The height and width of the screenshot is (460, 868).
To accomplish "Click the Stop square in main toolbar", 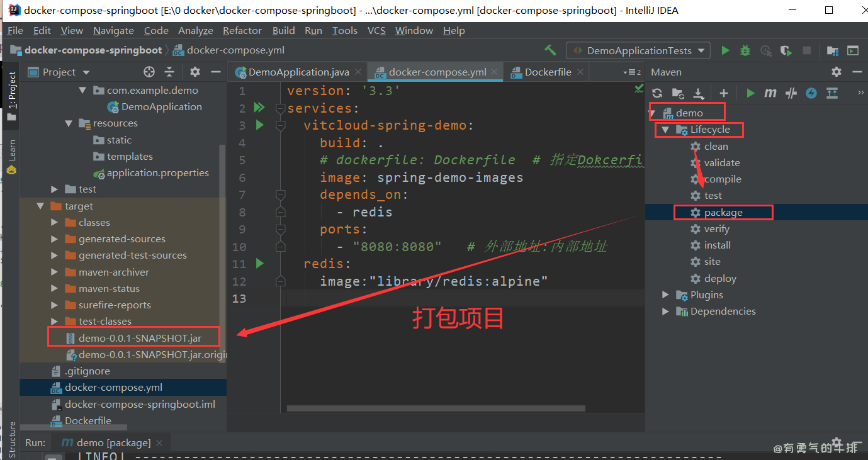I will click(x=806, y=50).
